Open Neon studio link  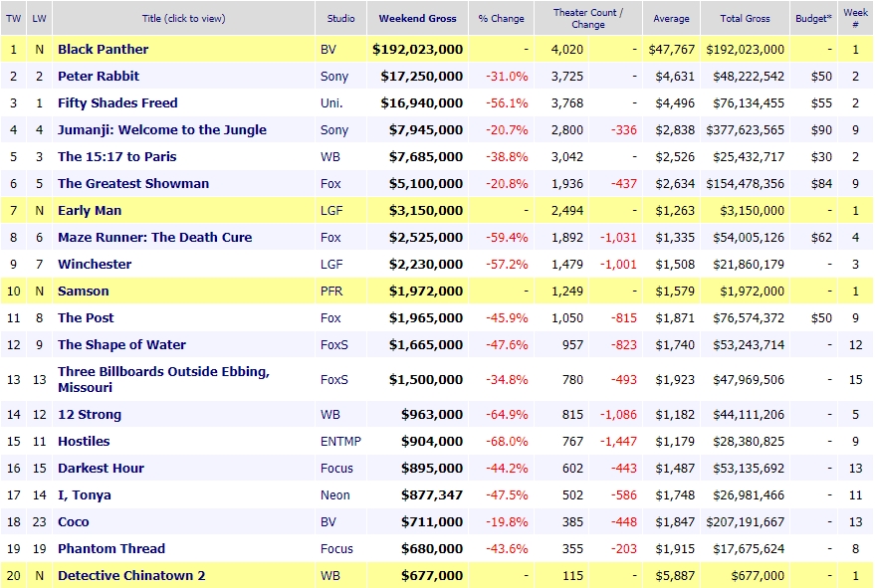335,494
